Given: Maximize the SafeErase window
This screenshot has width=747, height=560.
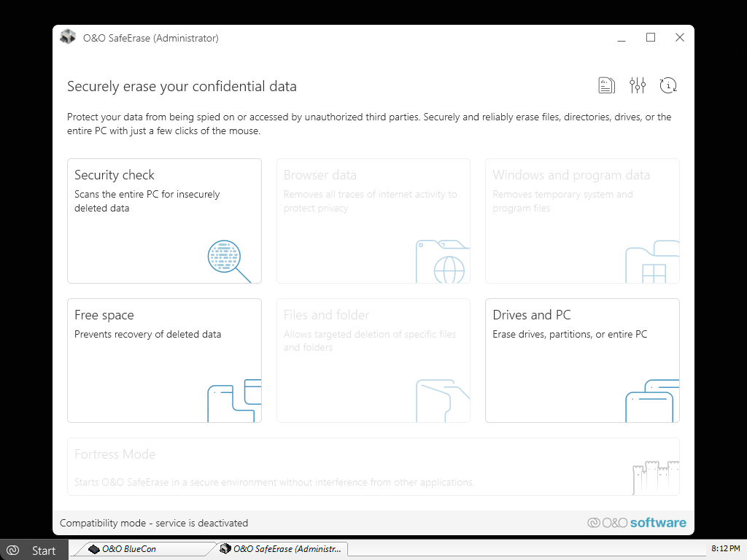Looking at the screenshot, I should (x=651, y=38).
